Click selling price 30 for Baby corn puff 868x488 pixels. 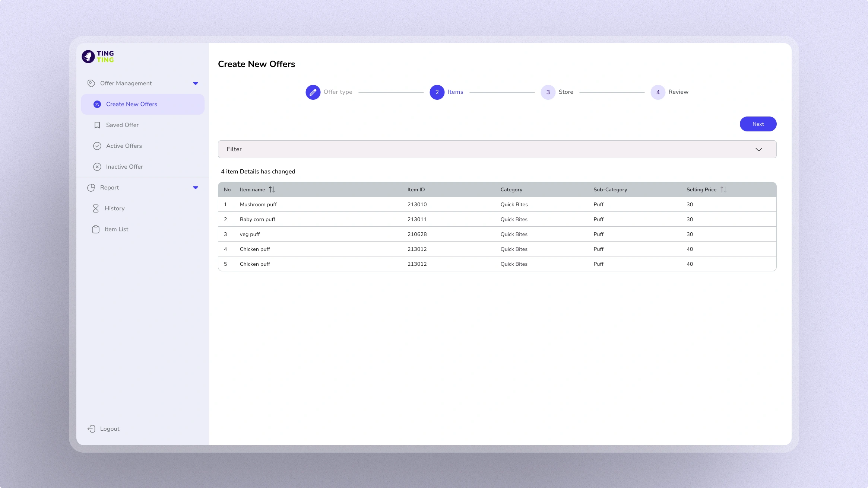point(690,219)
